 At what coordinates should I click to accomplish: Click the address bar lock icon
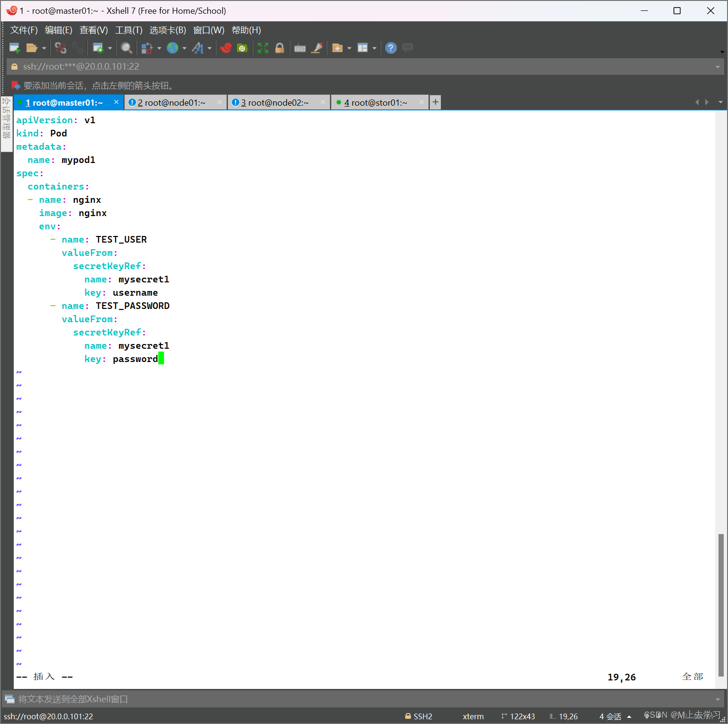[x=14, y=67]
